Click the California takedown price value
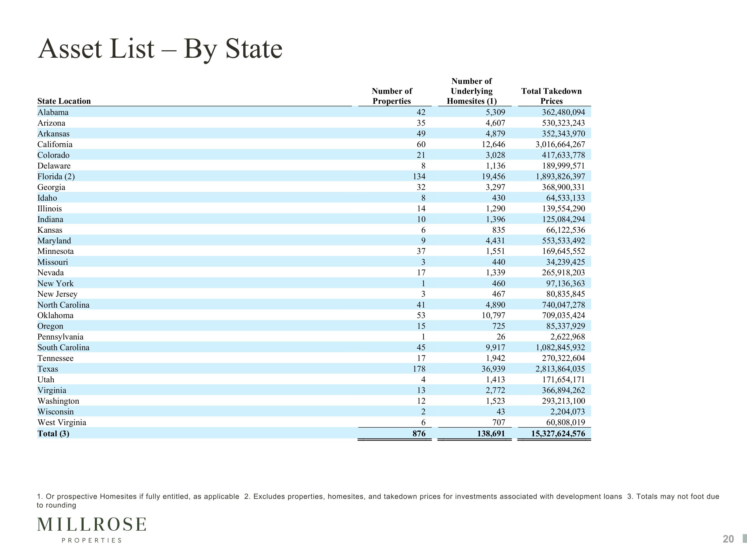 tap(560, 144)
